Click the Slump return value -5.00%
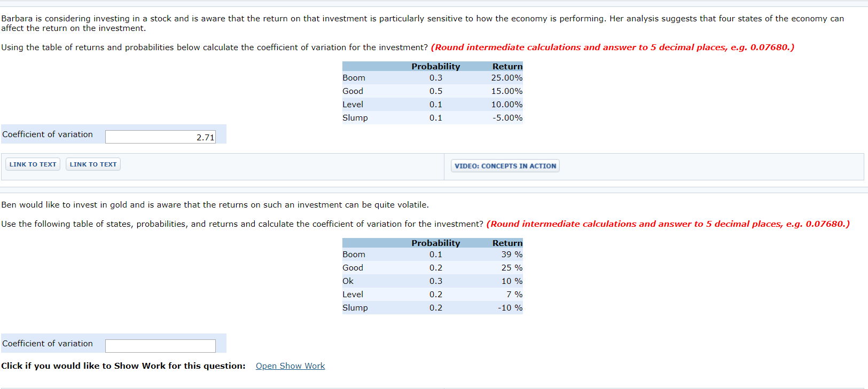 509,117
